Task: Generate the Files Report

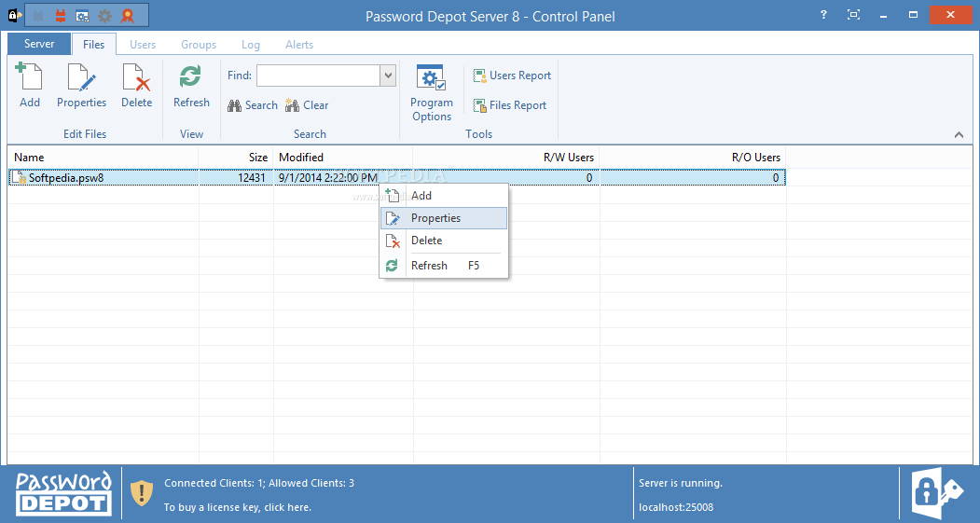Action: pyautogui.click(x=509, y=105)
